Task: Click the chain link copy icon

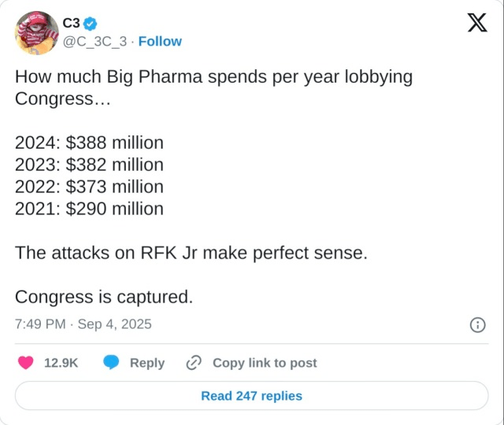Action: coord(194,363)
